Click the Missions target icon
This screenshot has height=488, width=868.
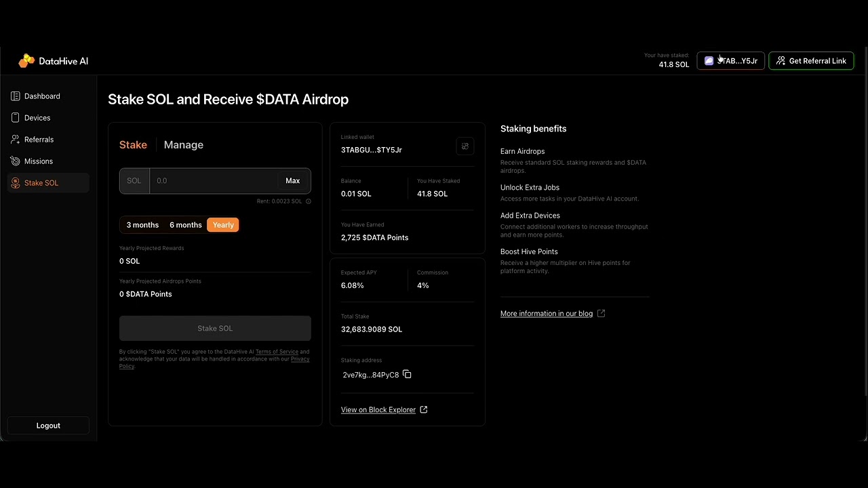click(x=16, y=161)
